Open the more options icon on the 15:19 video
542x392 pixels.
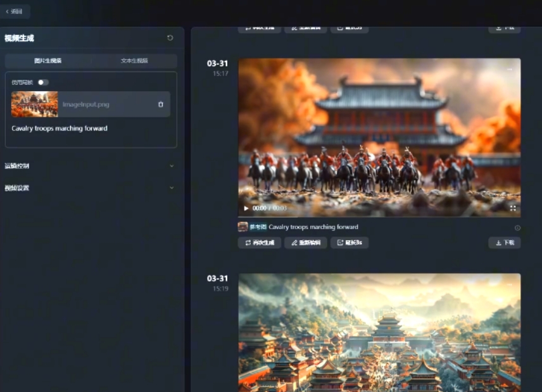point(510,284)
